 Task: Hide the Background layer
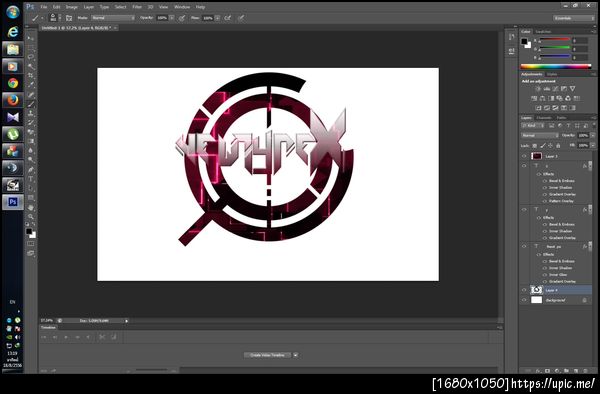524,300
